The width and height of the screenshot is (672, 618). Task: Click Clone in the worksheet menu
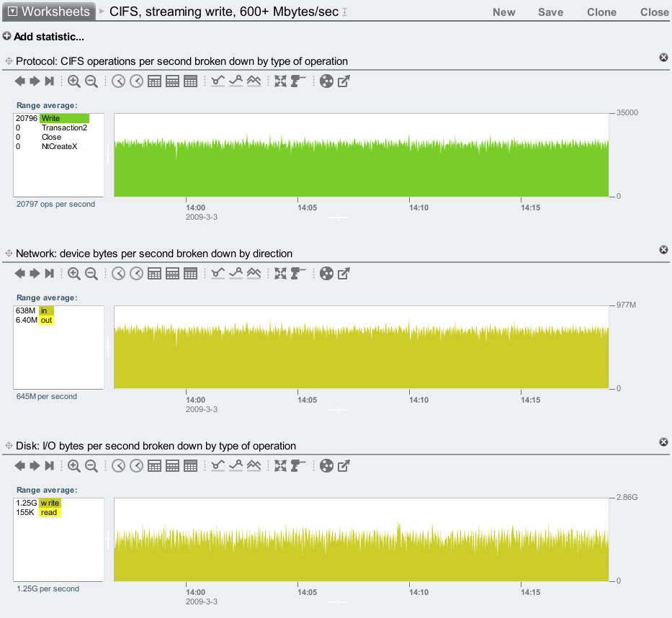pos(601,12)
